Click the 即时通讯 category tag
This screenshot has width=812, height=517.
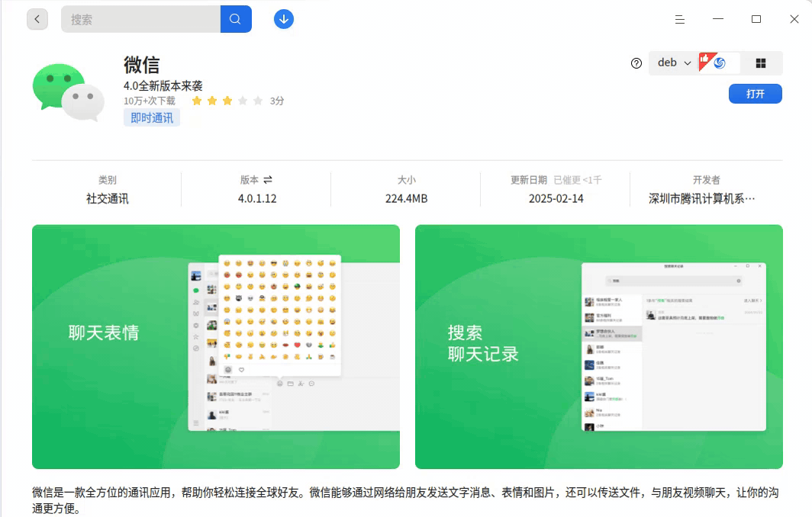point(152,118)
